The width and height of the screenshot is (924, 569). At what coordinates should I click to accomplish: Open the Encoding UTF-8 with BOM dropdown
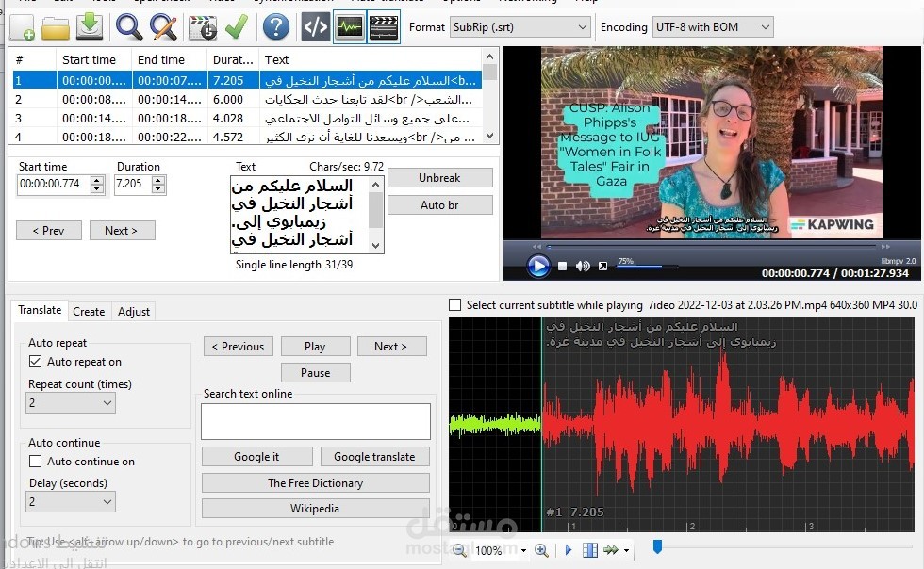click(713, 27)
